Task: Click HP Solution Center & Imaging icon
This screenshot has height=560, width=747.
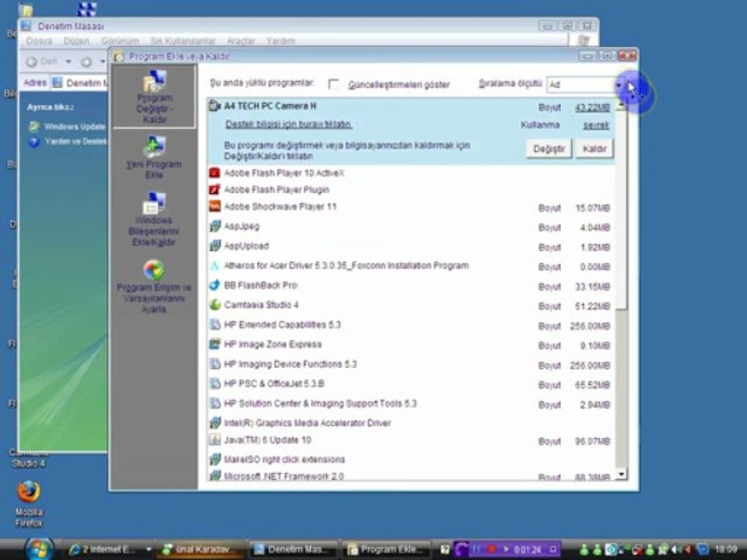Action: (x=215, y=404)
